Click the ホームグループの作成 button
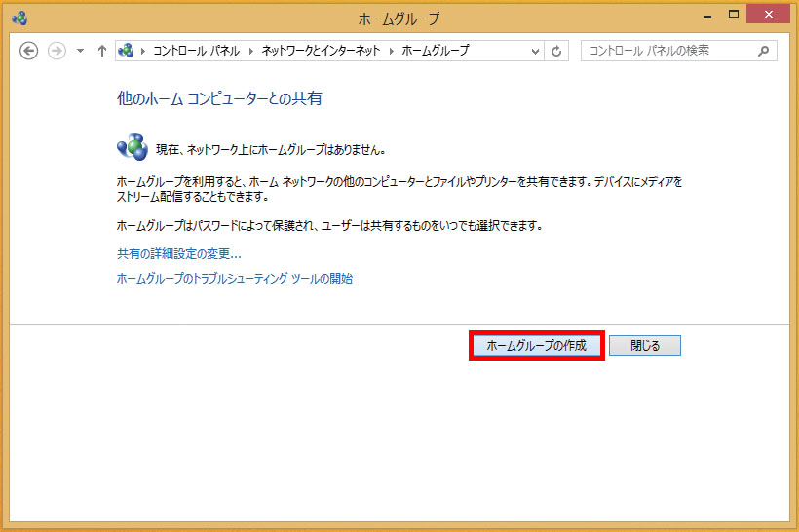This screenshot has width=799, height=532. coord(537,346)
